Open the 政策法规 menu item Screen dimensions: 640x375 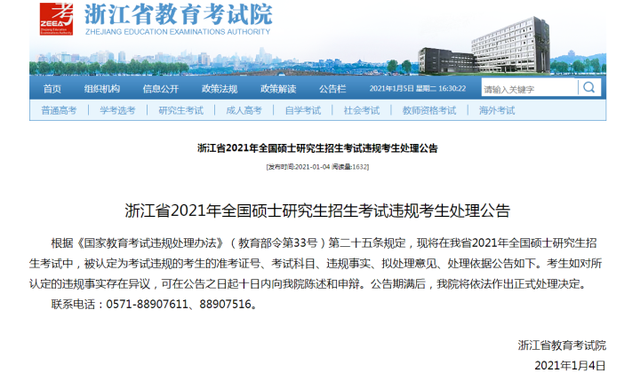coord(220,89)
